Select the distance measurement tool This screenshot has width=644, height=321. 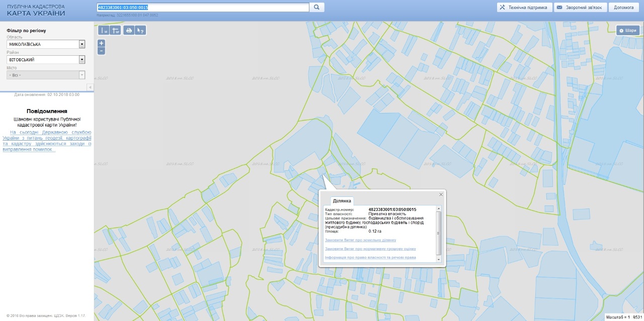(105, 31)
